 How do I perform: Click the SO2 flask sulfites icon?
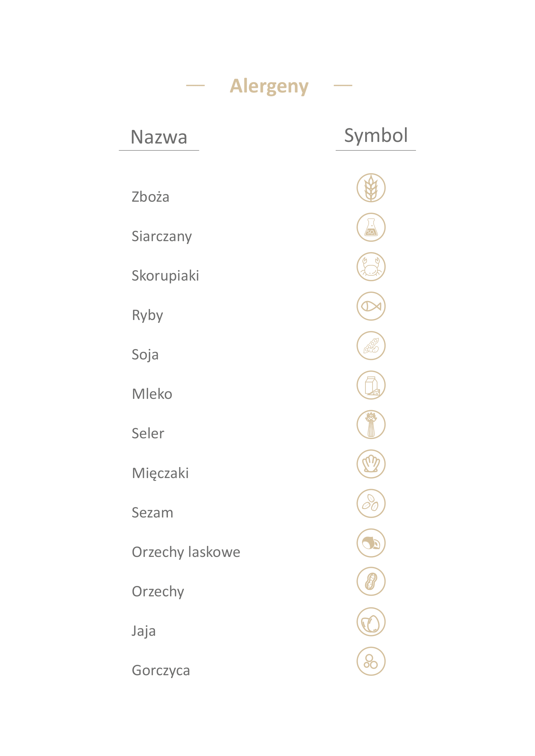click(x=371, y=227)
